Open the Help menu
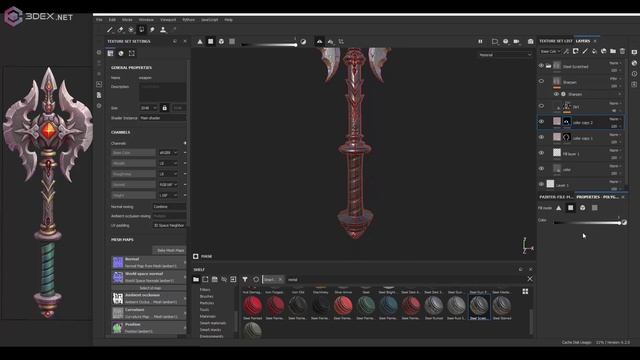Viewport: 640px width, 360px height. point(229,20)
